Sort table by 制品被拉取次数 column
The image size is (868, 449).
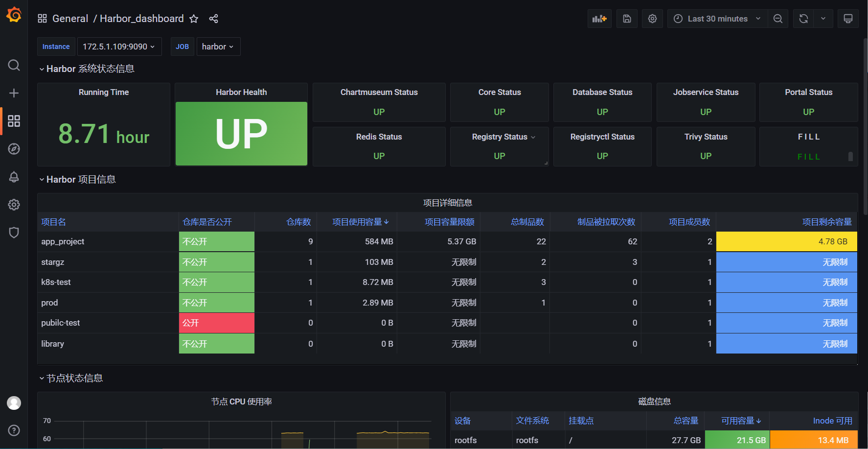606,222
